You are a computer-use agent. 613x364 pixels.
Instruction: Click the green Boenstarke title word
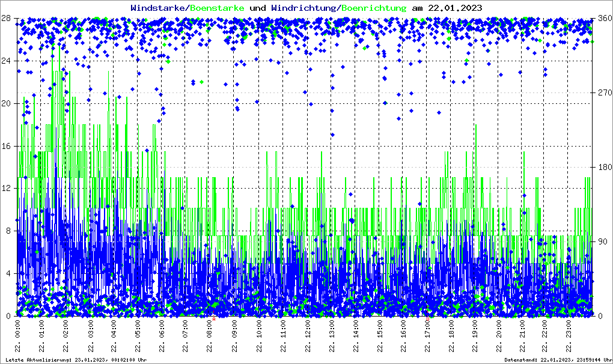(x=218, y=8)
